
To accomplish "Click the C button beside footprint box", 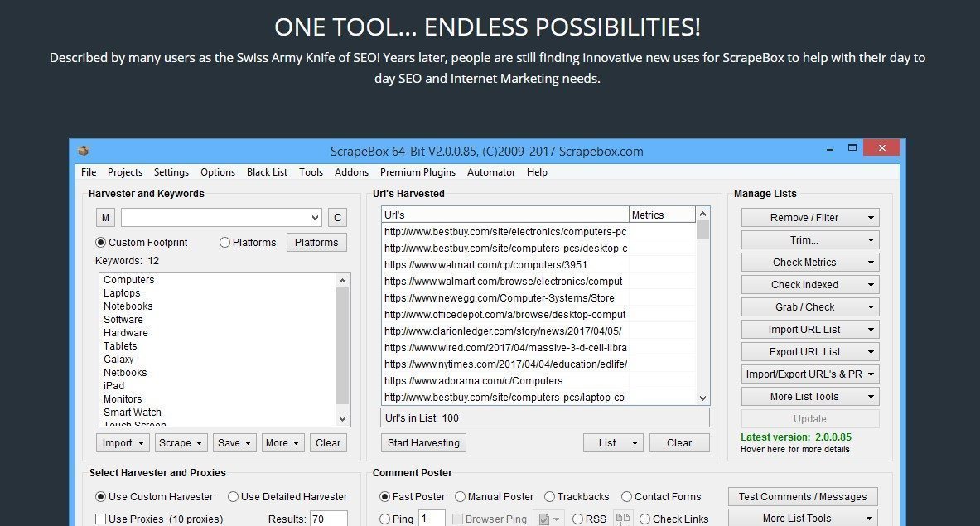I will [x=337, y=217].
